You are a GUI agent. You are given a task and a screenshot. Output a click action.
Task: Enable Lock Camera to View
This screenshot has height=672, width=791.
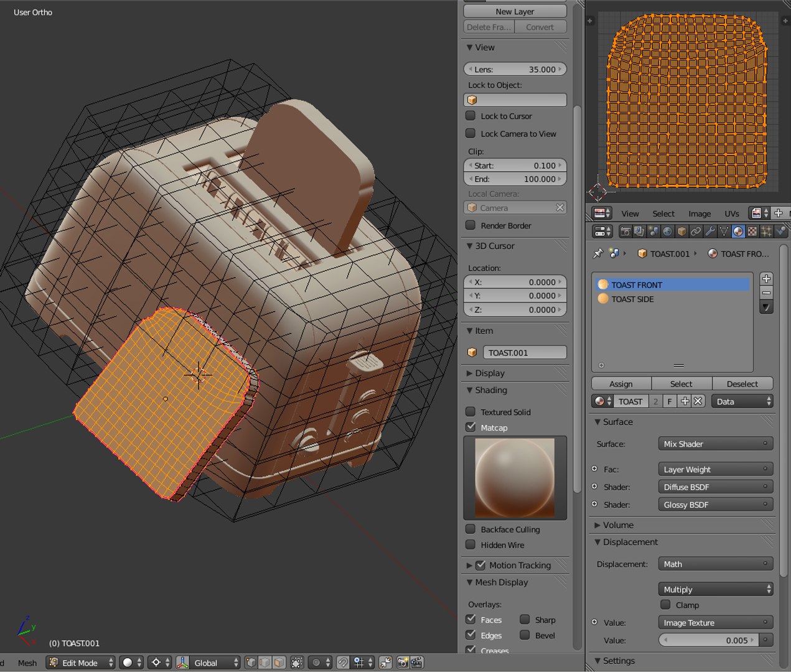click(470, 133)
